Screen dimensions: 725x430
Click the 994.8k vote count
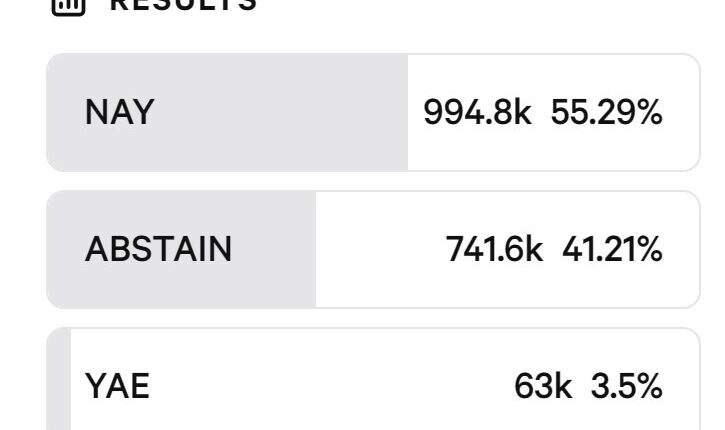pyautogui.click(x=477, y=112)
